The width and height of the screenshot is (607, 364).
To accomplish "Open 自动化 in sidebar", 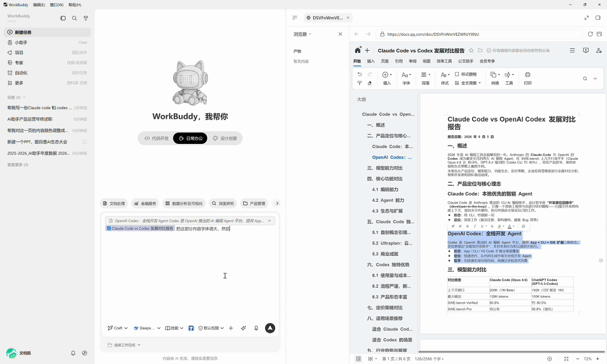I will click(47, 73).
